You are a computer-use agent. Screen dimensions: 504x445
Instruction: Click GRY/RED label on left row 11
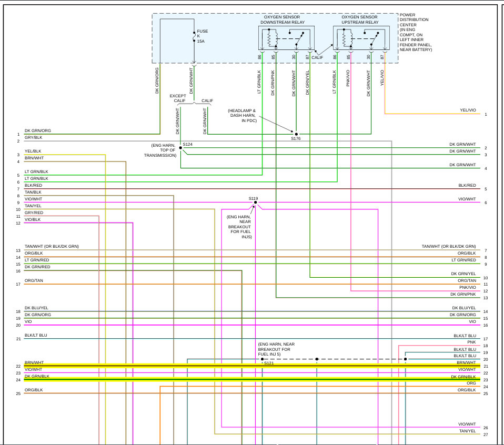[x=34, y=213]
